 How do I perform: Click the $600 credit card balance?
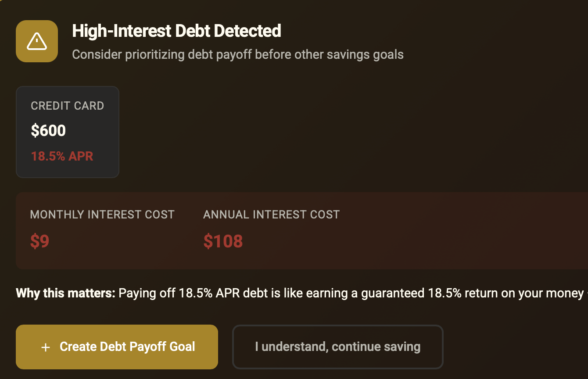[48, 131]
